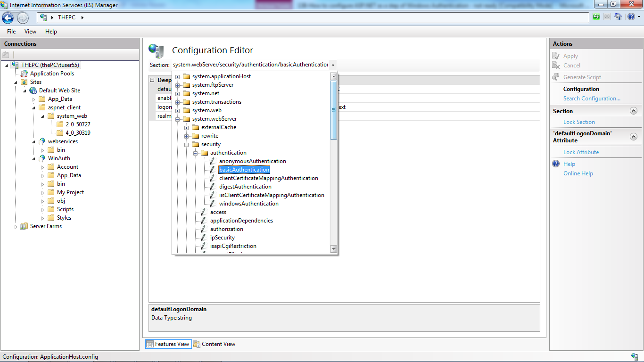Expand the Server Farms tree node
Image resolution: width=644 pixels, height=362 pixels.
point(16,227)
